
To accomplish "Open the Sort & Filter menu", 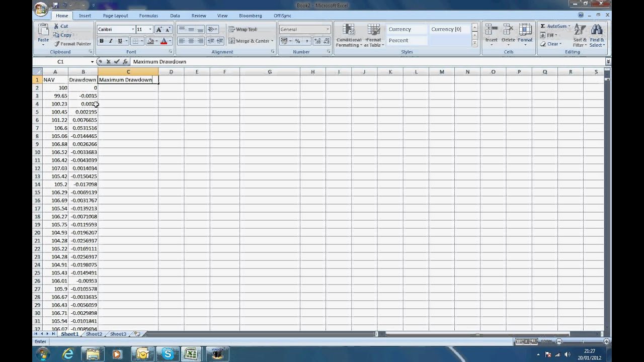I will [x=580, y=35].
